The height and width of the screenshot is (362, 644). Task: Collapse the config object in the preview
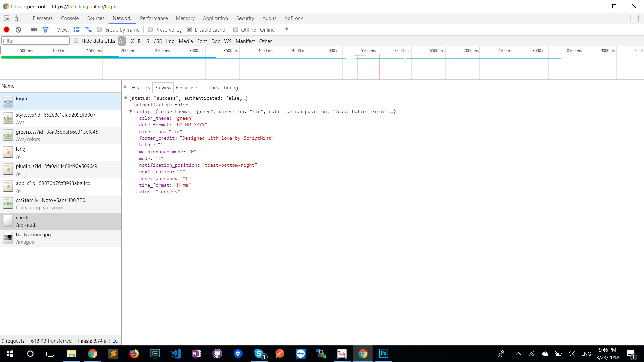coord(131,111)
